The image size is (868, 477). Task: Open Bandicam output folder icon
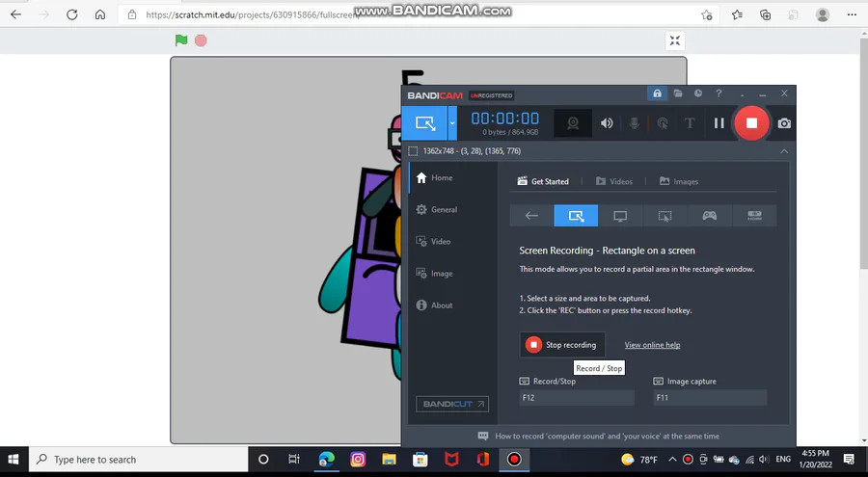click(x=678, y=93)
